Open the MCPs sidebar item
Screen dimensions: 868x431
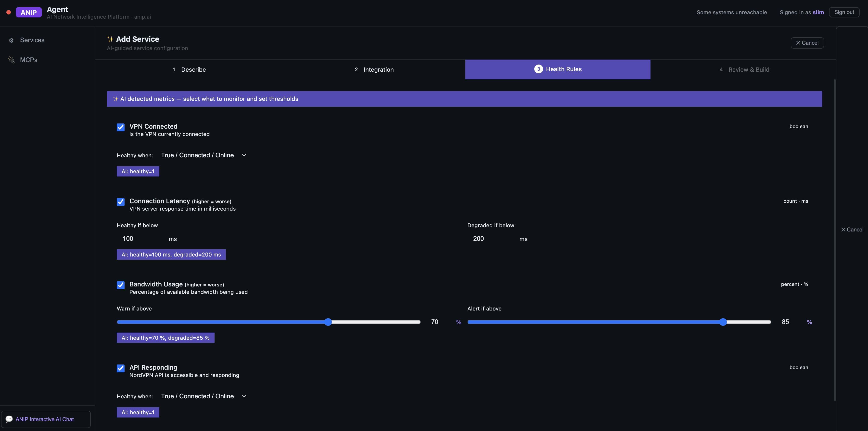tap(47, 60)
